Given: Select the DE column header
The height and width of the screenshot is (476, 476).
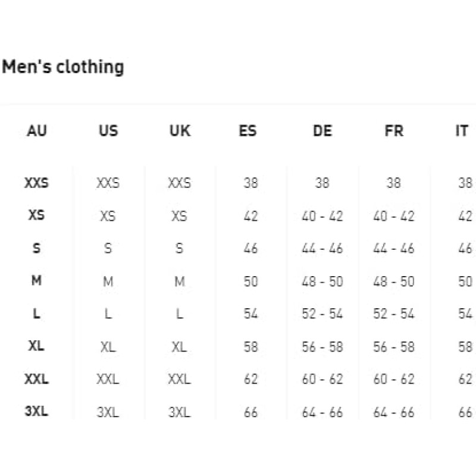Looking at the screenshot, I should click(322, 131).
